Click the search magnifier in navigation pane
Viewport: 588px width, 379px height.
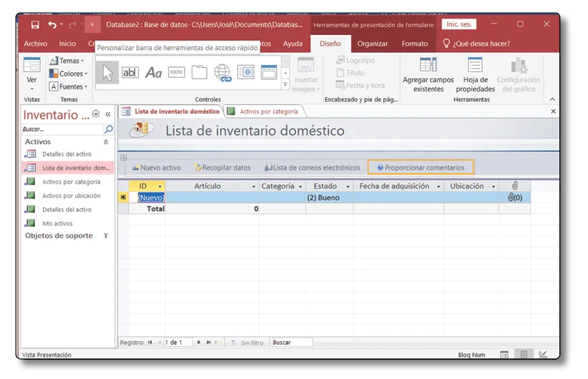click(x=109, y=129)
